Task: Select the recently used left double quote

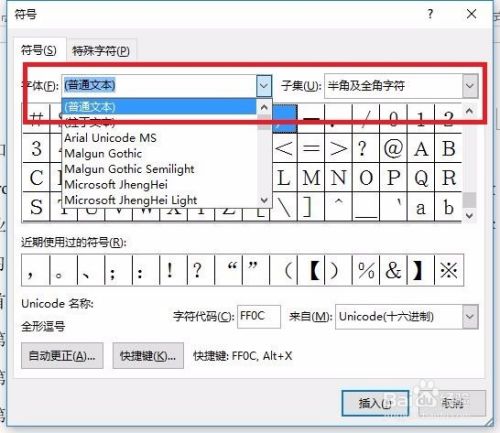Action: 229,270
